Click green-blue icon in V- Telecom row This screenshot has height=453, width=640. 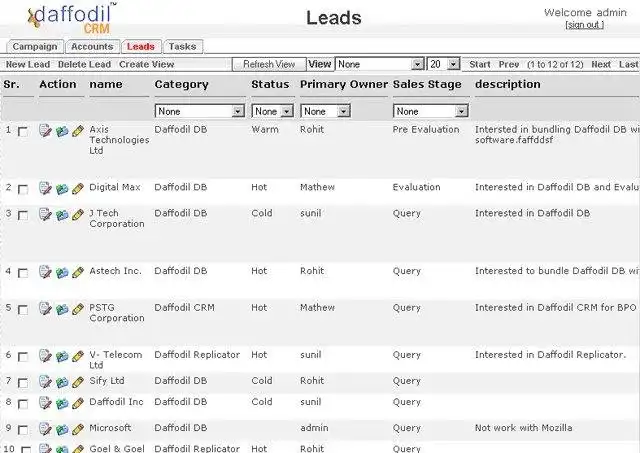(62, 357)
